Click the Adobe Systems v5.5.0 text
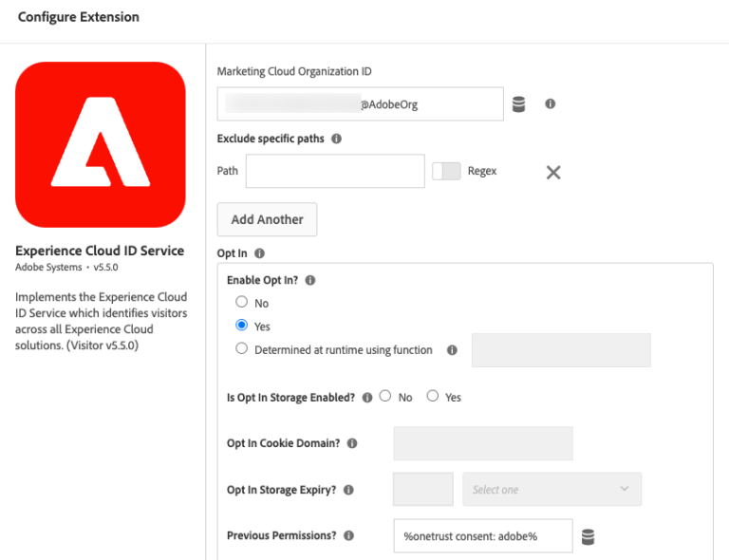The height and width of the screenshot is (560, 729). click(66, 268)
